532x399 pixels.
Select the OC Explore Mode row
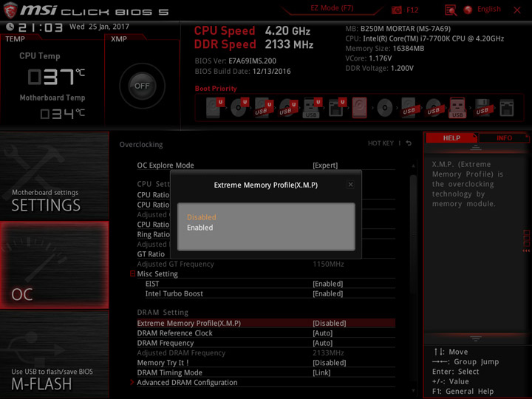[266, 166]
